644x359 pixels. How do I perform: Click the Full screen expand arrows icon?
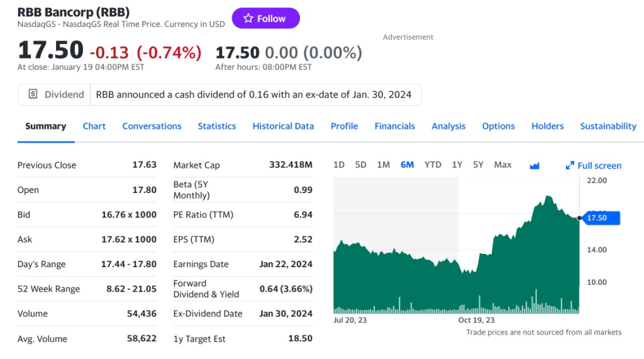click(570, 165)
